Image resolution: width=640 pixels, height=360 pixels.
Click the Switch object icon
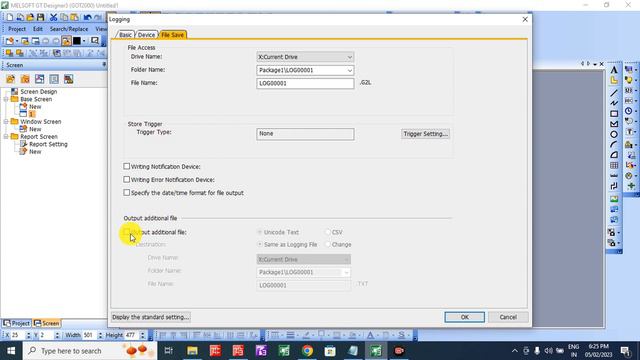pyautogui.click(x=629, y=69)
